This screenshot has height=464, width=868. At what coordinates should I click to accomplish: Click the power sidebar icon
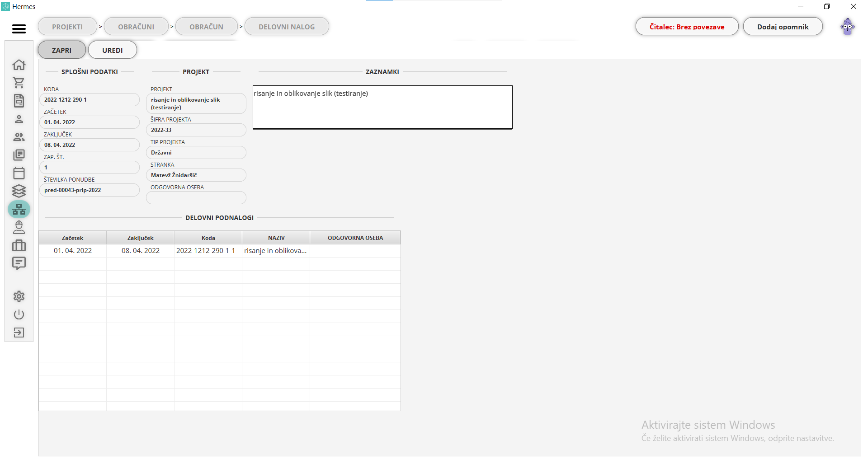(19, 314)
